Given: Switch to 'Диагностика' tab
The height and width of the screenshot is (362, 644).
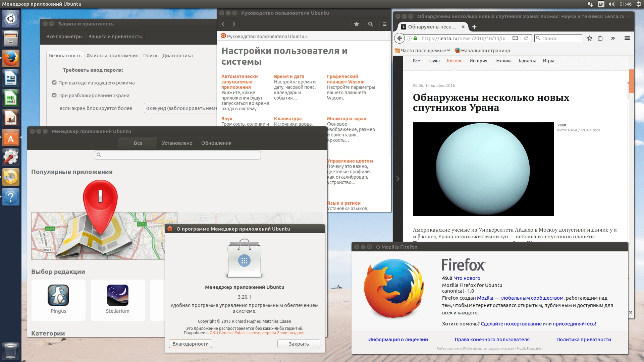Looking at the screenshot, I should point(177,56).
